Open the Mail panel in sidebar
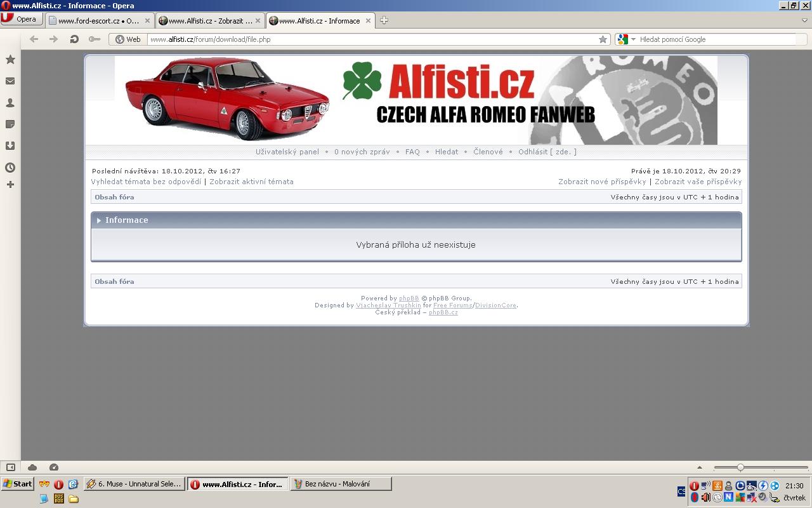This screenshot has width=812, height=508. [10, 81]
